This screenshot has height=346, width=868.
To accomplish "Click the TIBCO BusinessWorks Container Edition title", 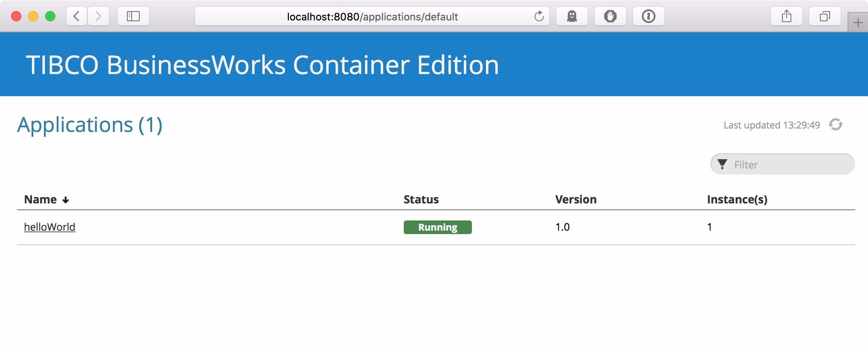I will [262, 65].
